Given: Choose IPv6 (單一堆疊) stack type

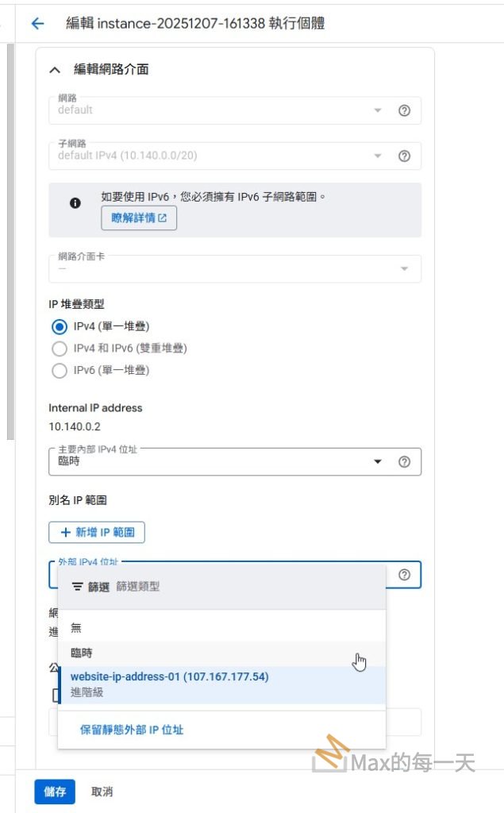Looking at the screenshot, I should pyautogui.click(x=59, y=370).
